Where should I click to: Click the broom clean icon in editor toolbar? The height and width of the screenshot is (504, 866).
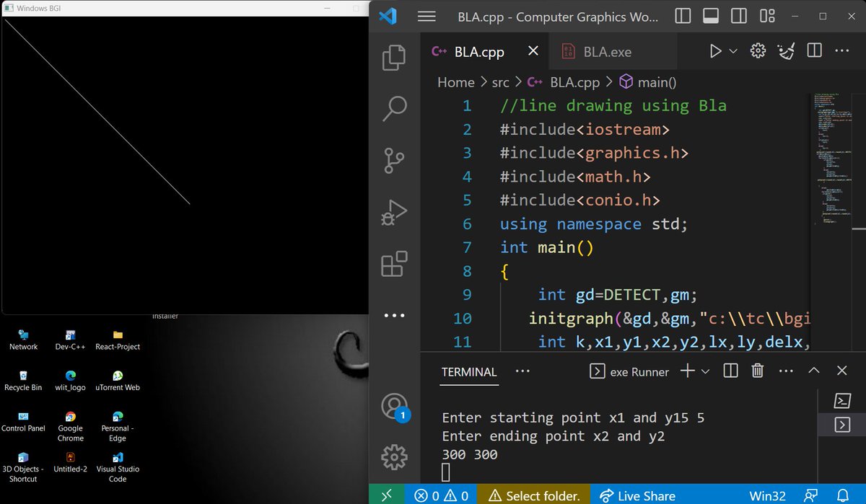click(x=786, y=50)
